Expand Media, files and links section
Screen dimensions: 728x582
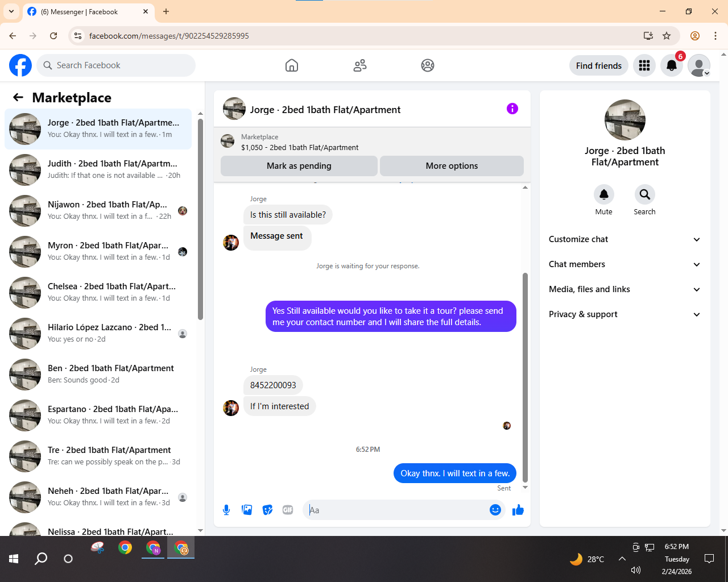pos(624,289)
